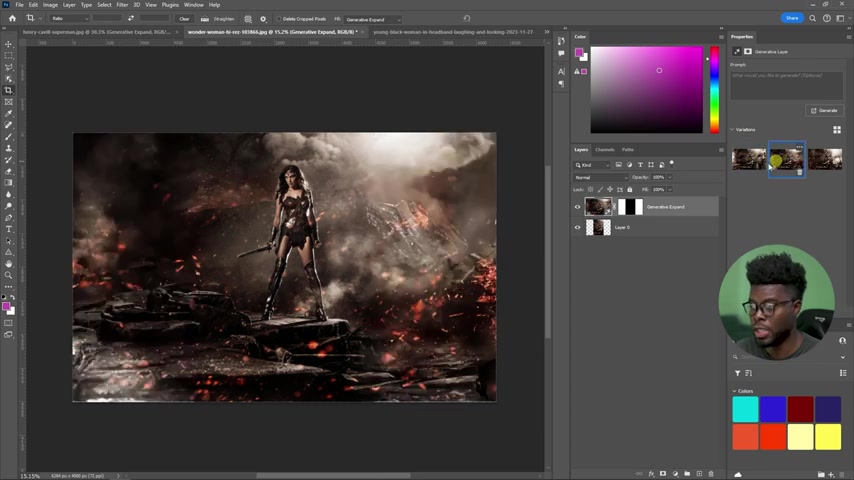Click the Straighten button

[x=218, y=19]
